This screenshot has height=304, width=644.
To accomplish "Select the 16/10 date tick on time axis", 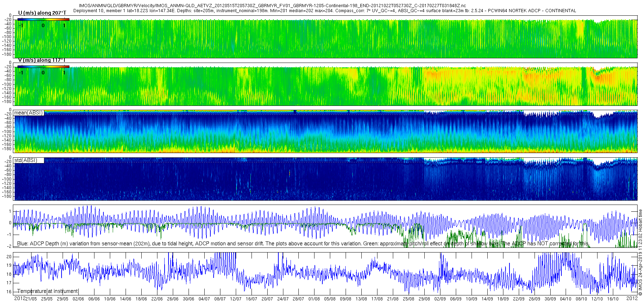I will (613, 299).
